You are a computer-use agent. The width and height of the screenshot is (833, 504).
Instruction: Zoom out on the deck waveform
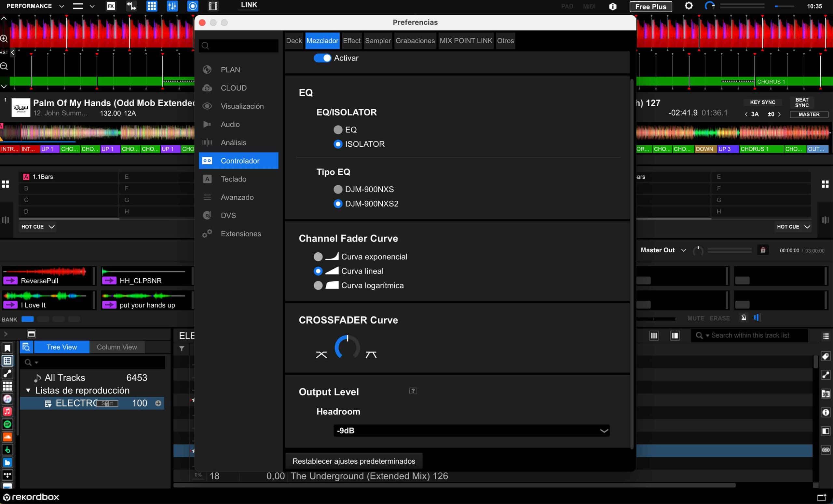coord(4,66)
